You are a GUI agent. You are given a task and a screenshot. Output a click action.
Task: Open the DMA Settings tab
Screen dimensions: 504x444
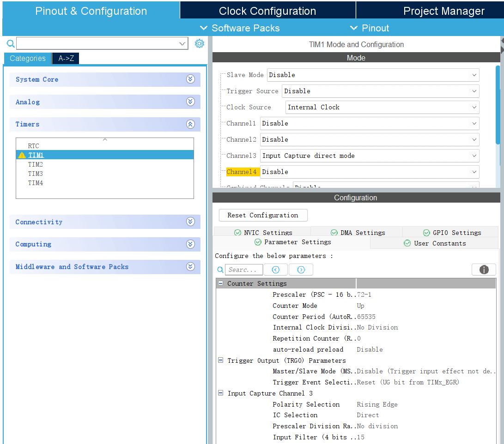coord(357,232)
